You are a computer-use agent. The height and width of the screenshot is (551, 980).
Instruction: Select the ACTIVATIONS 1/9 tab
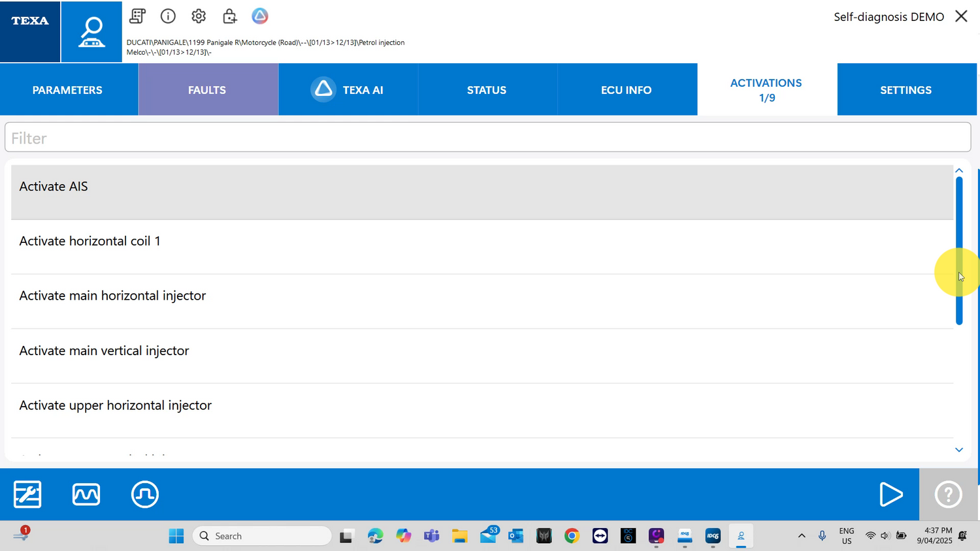click(x=767, y=90)
